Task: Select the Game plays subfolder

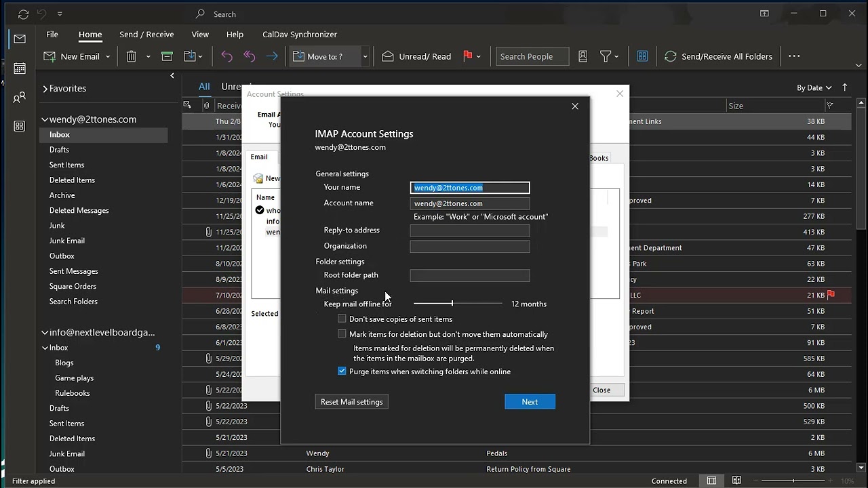Action: point(74,378)
